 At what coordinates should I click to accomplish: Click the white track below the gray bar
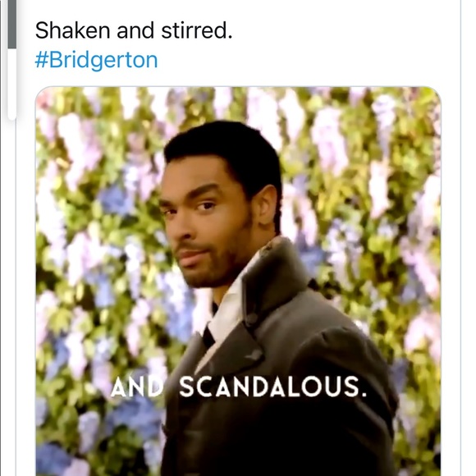[x=11, y=84]
